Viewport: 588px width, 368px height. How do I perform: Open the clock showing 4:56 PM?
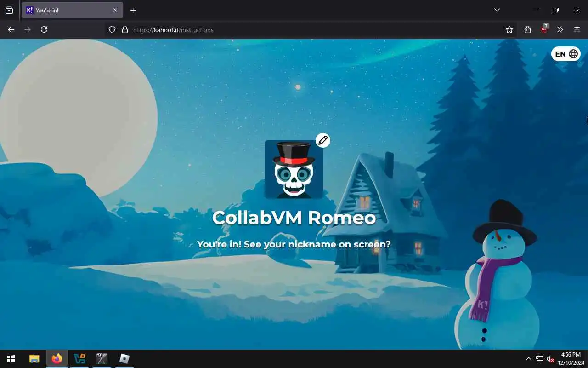[x=571, y=359]
